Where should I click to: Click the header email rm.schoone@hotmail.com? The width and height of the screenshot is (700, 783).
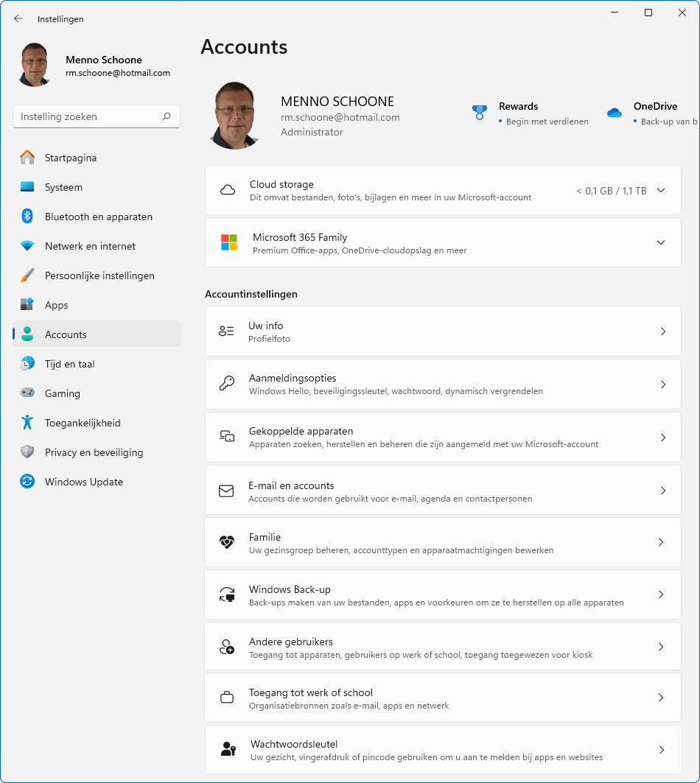pos(340,117)
